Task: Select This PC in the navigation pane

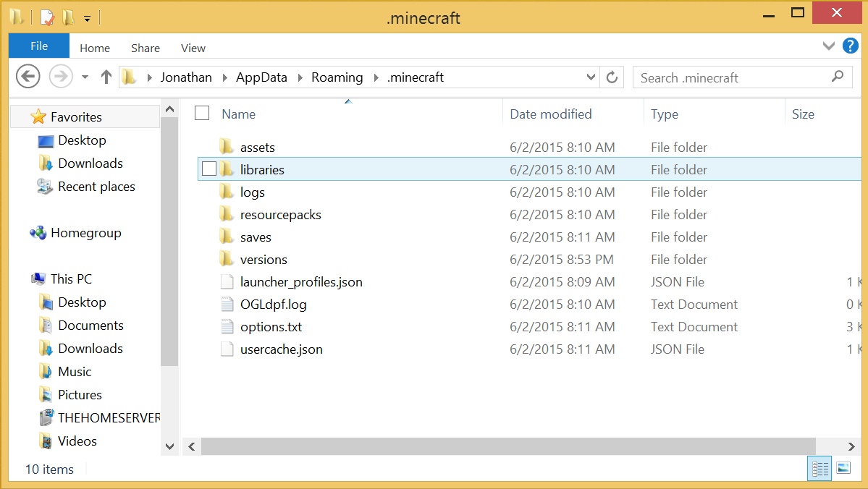Action: pyautogui.click(x=71, y=278)
